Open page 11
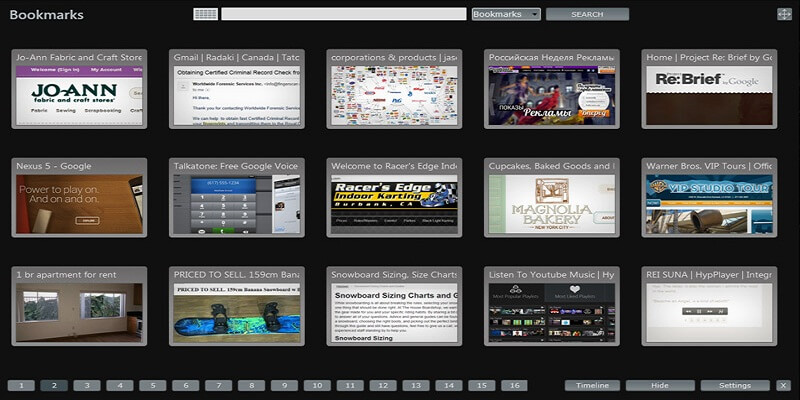Screen dimensions: 800x400 [x=350, y=386]
